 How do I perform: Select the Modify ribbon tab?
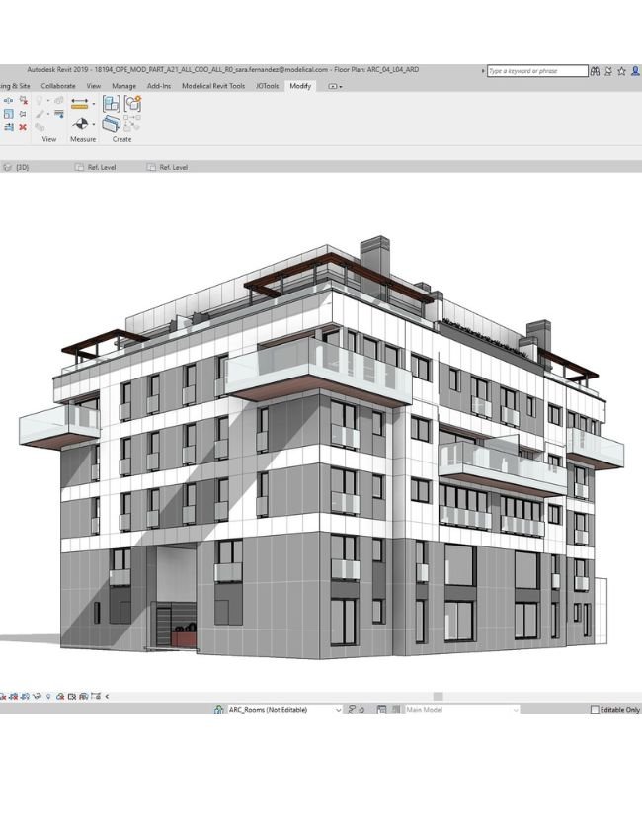[x=300, y=86]
